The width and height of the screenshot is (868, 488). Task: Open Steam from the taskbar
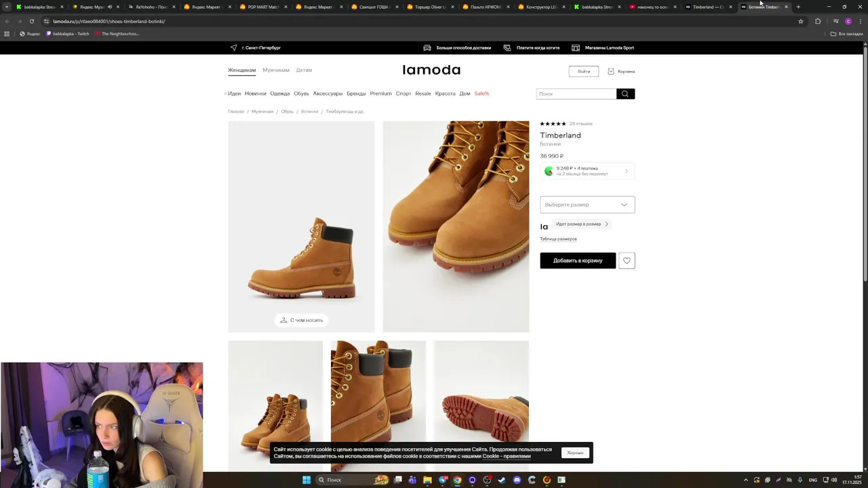[x=502, y=480]
